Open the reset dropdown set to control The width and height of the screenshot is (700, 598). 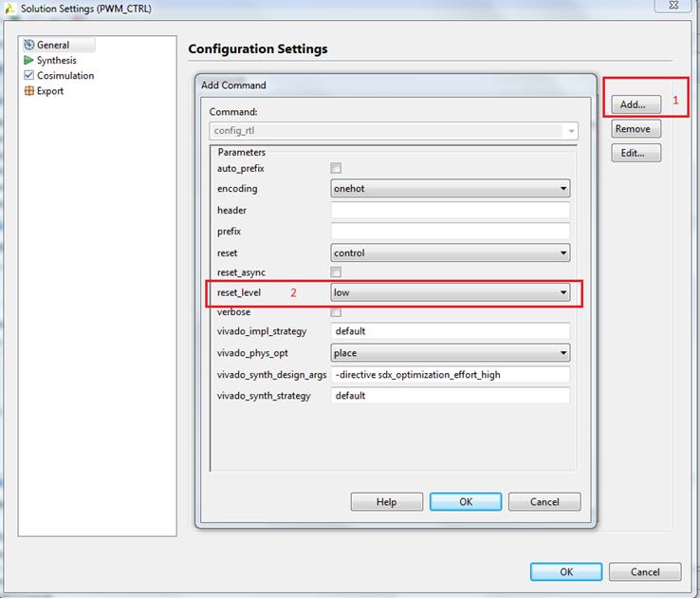click(450, 253)
